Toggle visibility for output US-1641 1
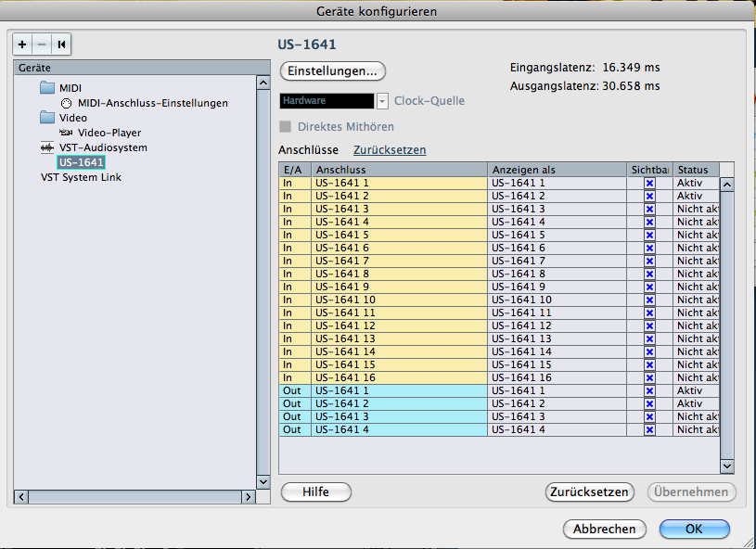 pos(649,391)
